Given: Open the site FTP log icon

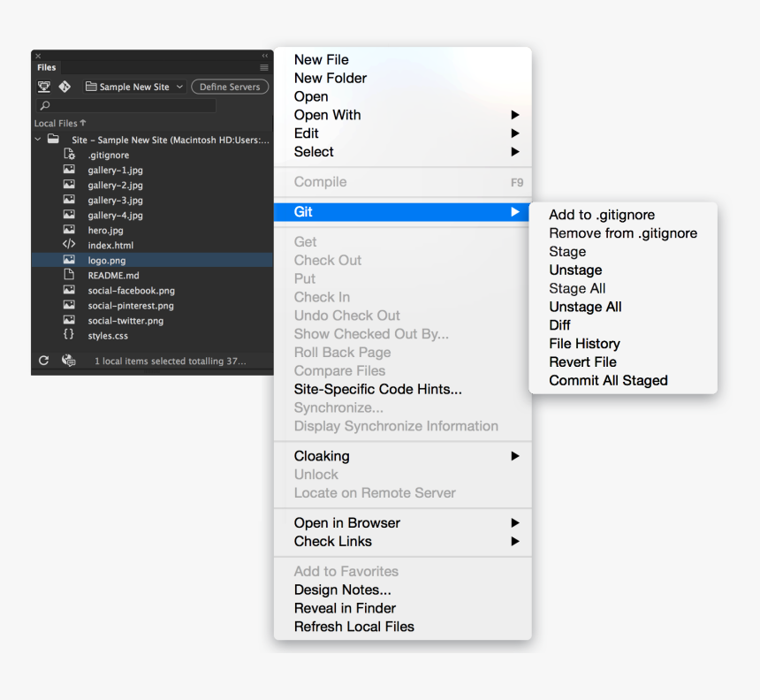Looking at the screenshot, I should 65,361.
